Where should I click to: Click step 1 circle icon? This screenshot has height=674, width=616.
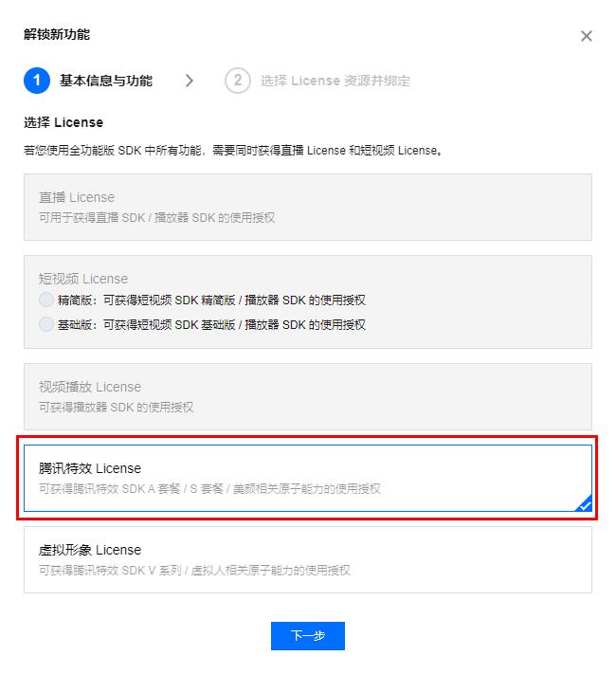coord(37,81)
